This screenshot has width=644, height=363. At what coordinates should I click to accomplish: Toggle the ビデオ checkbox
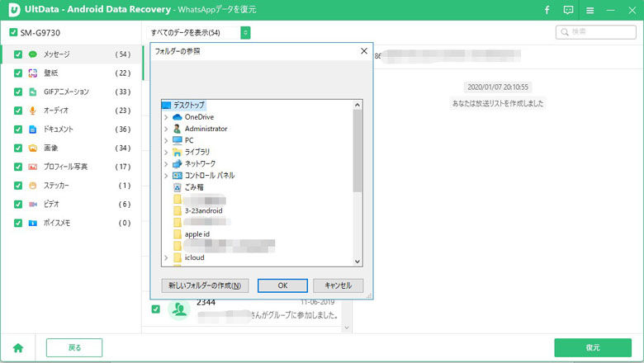18,205
